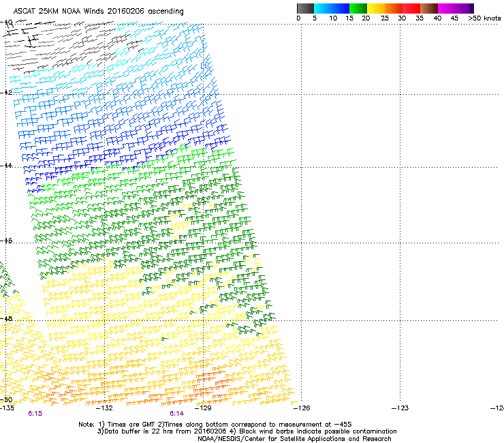
Task: Click the magenta 40-45 knots legend swatch
Action: [447, 8]
